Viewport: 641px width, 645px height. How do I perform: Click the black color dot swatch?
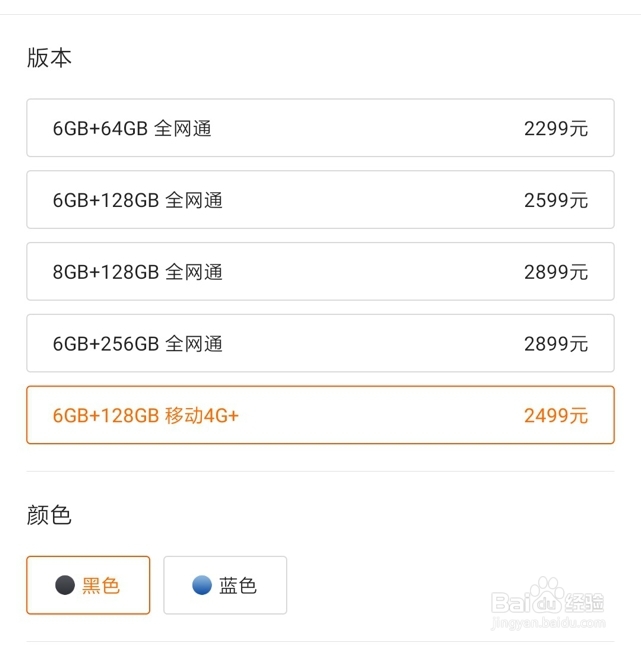[x=65, y=585]
